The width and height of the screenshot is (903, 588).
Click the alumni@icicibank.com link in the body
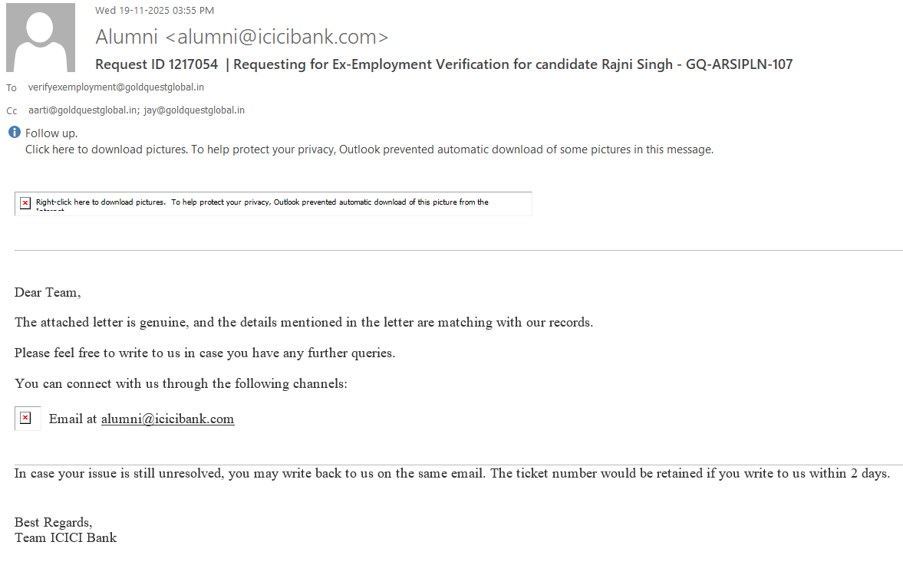(x=167, y=419)
